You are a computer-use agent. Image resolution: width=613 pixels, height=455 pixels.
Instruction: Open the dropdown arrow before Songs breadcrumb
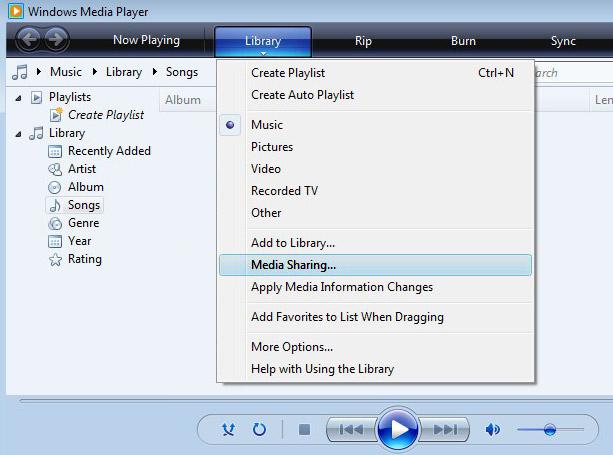[x=155, y=72]
